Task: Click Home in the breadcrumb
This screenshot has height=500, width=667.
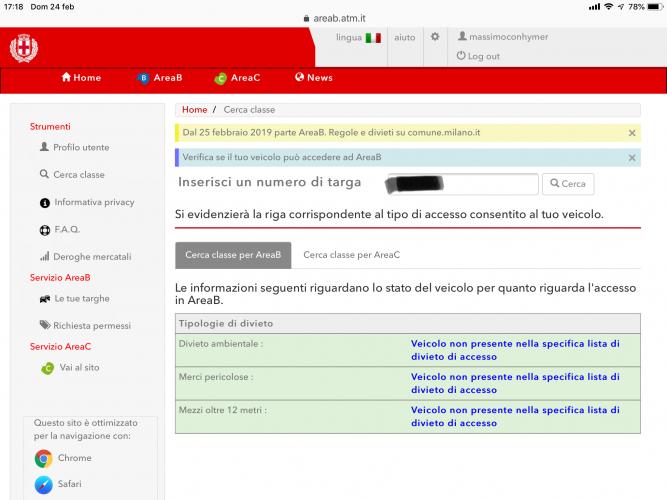Action: pyautogui.click(x=194, y=110)
